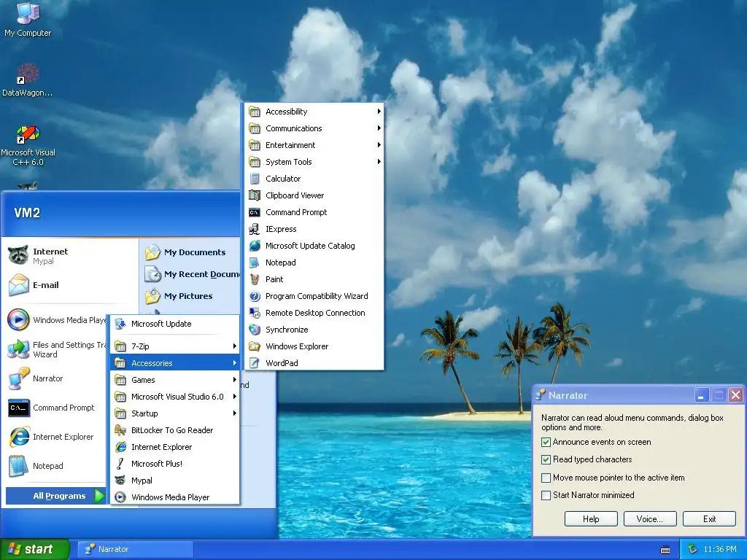Open the IExpress icon
747x560 pixels.
[255, 229]
